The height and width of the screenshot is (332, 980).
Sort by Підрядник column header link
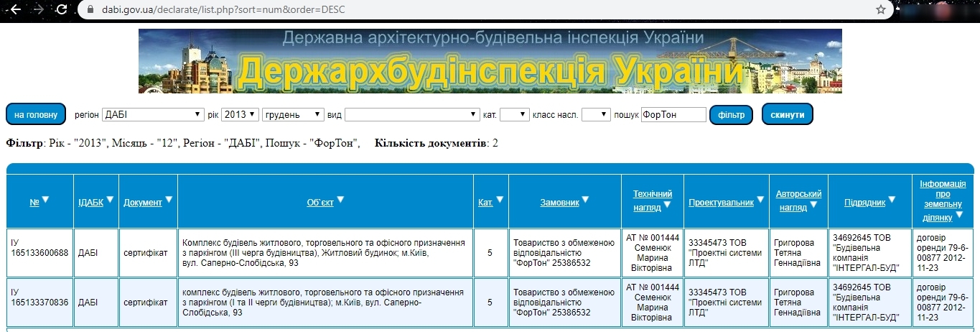(865, 203)
